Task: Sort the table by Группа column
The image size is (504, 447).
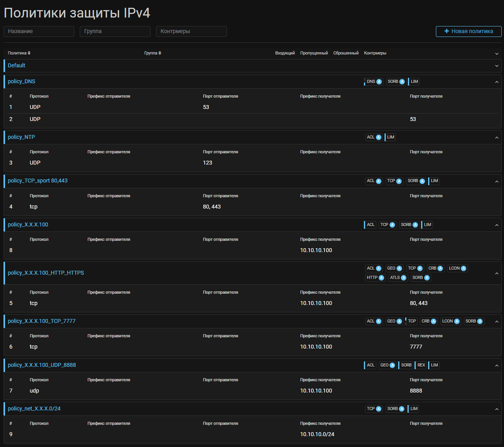Action: point(153,53)
